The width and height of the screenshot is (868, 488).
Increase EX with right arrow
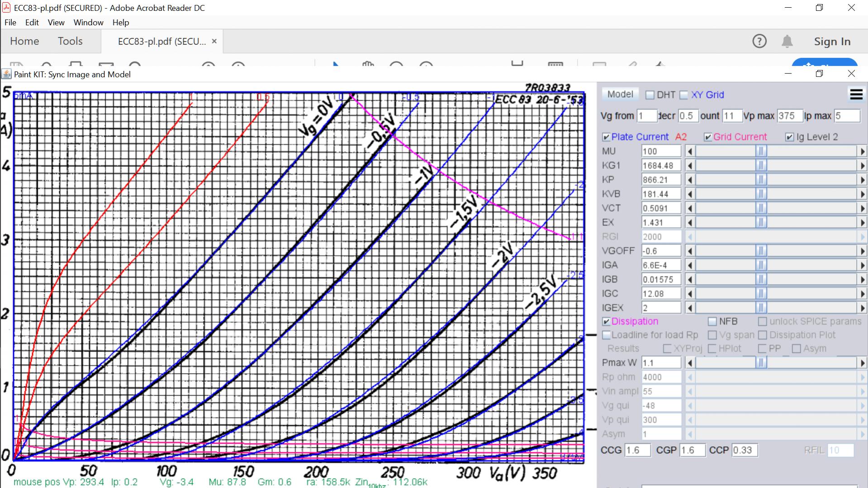862,223
